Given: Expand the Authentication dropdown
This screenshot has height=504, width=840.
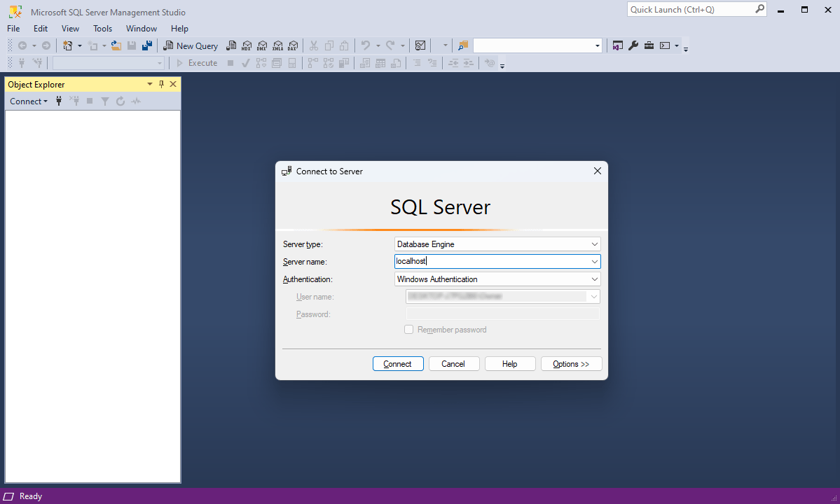Looking at the screenshot, I should point(594,279).
